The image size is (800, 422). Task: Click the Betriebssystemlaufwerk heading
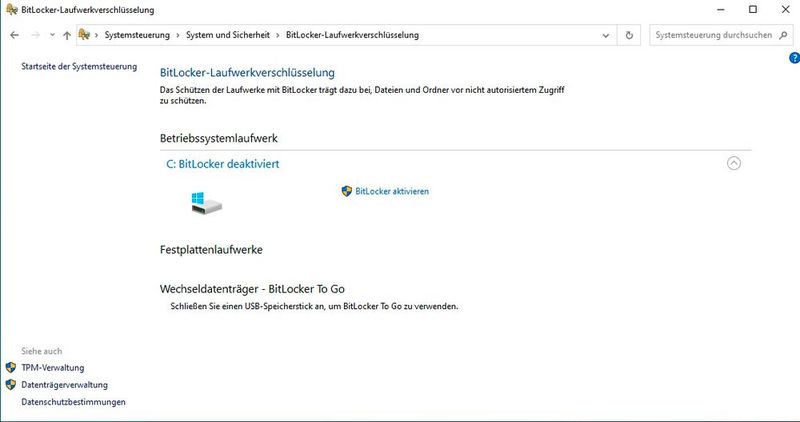(x=219, y=138)
